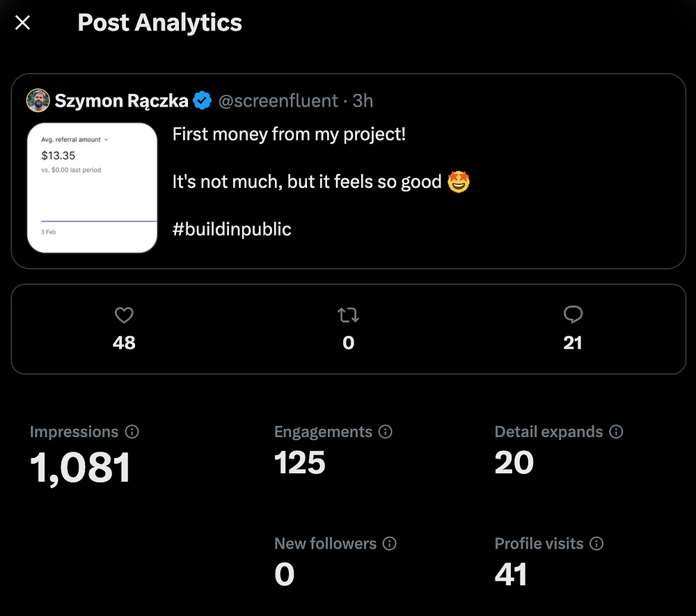Click the reply speech bubble icon

572,315
